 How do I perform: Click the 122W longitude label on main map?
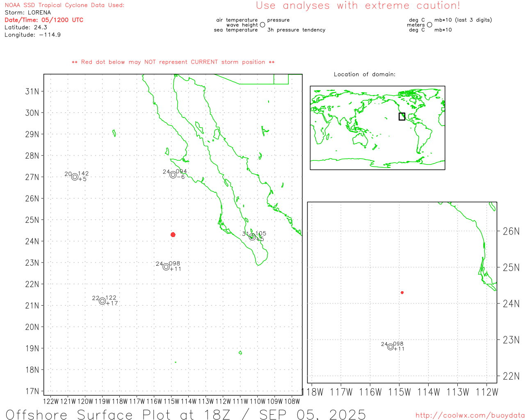pyautogui.click(x=51, y=402)
